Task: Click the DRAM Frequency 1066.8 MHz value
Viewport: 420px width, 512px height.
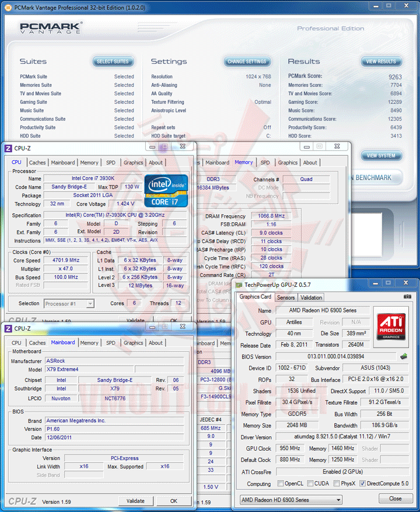Action: (271, 216)
